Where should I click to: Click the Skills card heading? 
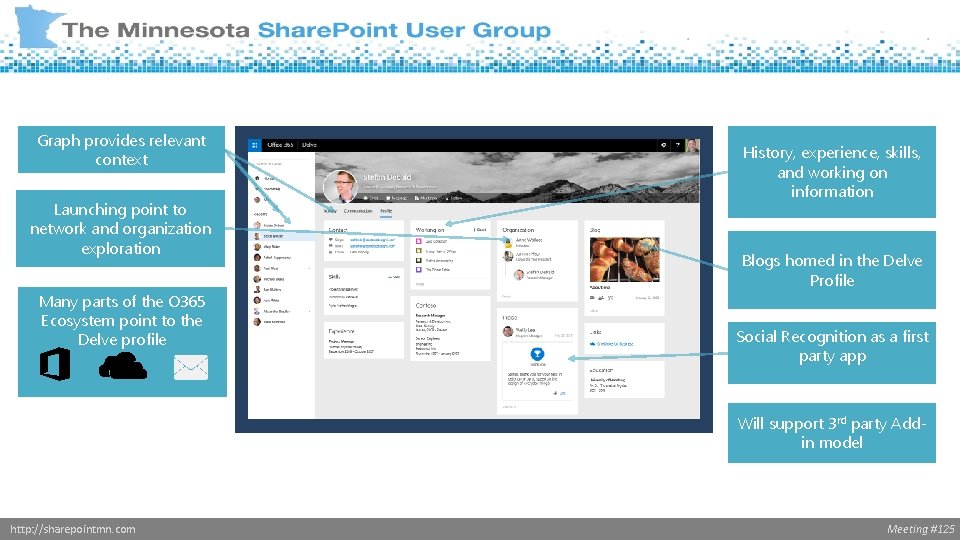334,277
